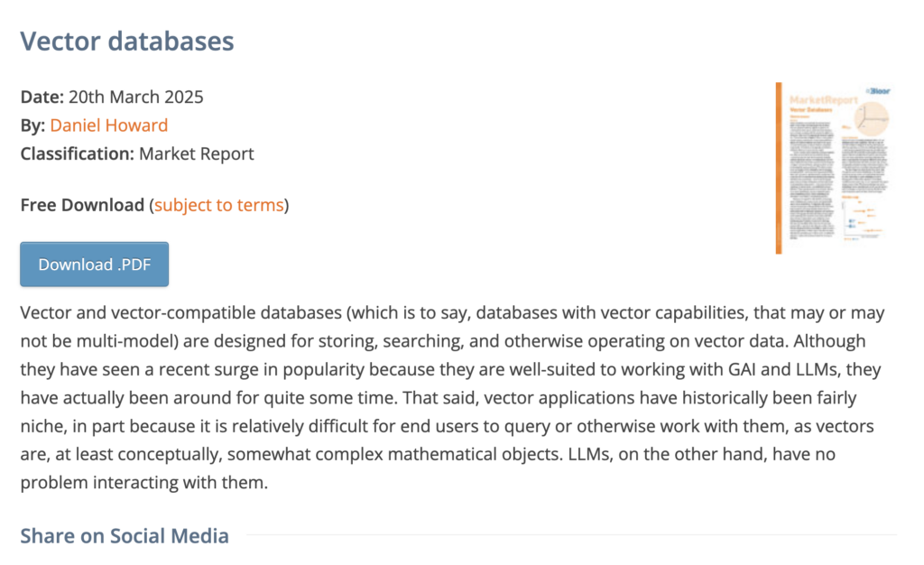Click the "Free Download" label
This screenshot has width=924, height=565.
[x=81, y=205]
